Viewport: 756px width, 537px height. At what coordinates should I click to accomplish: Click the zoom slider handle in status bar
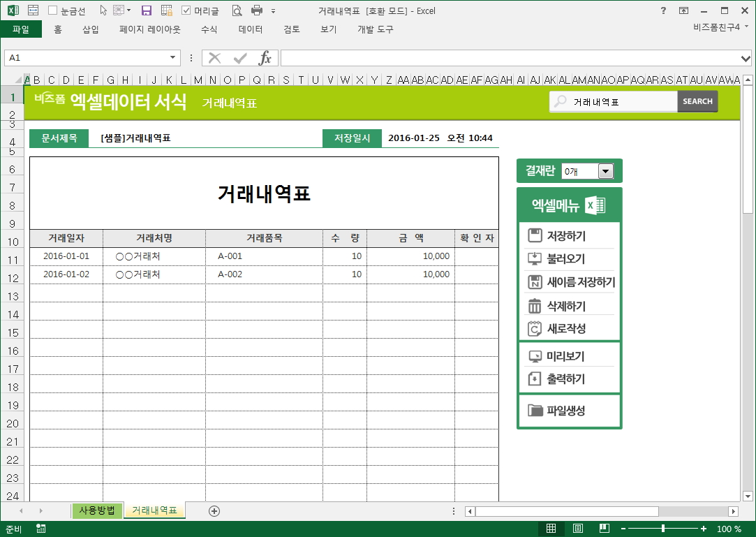(x=662, y=529)
